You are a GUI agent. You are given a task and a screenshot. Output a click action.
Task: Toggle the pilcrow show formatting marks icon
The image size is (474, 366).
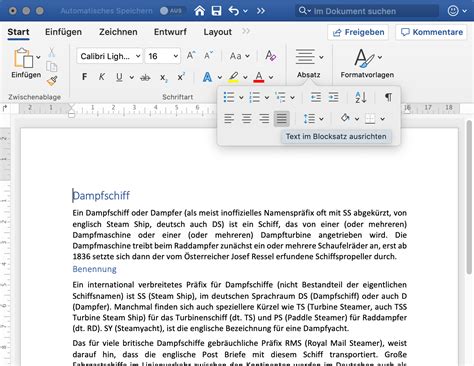click(388, 97)
